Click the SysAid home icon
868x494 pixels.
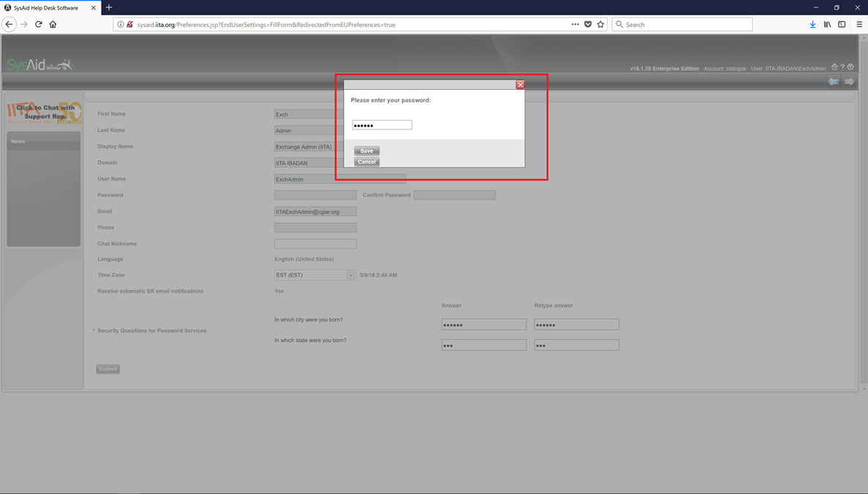pos(834,66)
